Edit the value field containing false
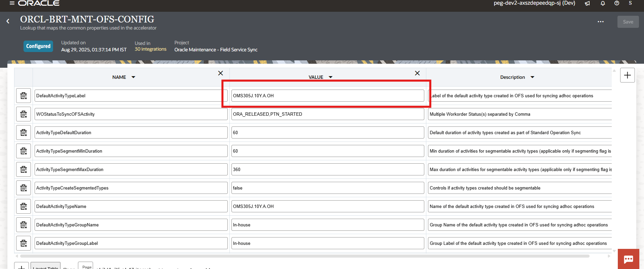Image resolution: width=644 pixels, height=269 pixels. 328,188
